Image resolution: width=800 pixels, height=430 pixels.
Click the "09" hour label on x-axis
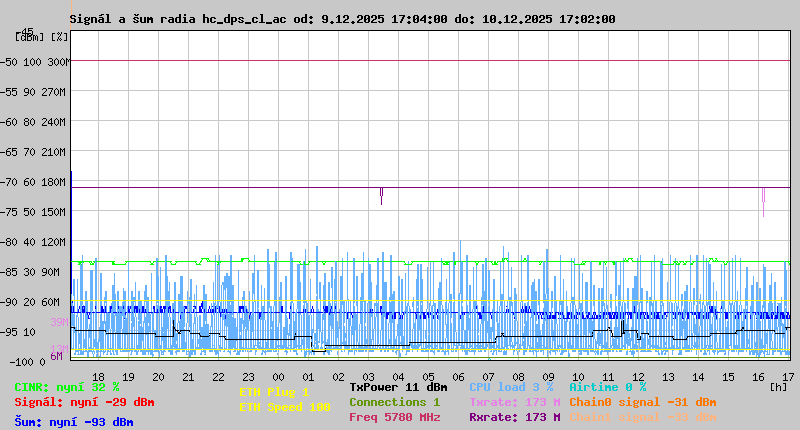[x=548, y=377]
